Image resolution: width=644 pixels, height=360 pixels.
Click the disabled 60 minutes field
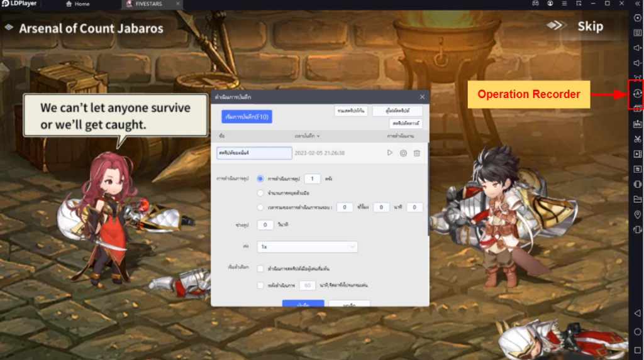click(307, 285)
